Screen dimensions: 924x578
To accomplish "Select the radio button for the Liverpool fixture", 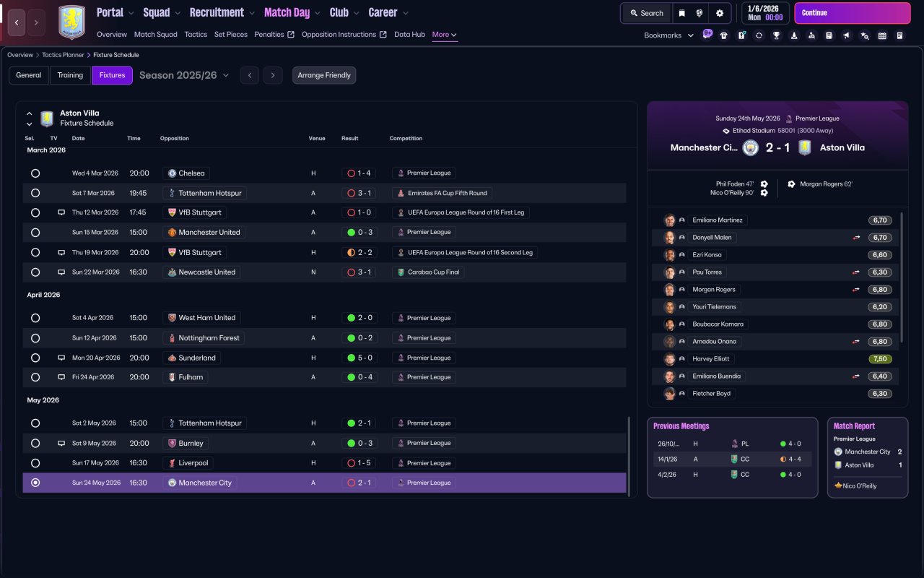I will point(35,463).
